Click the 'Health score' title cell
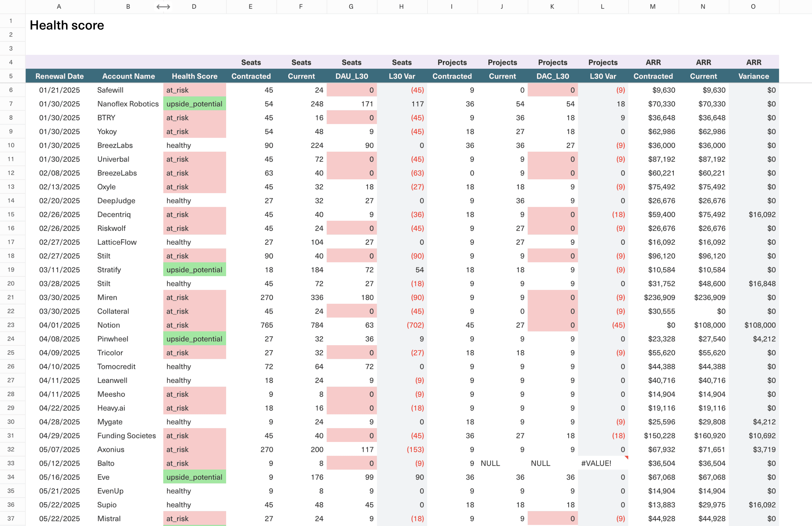 (67, 25)
